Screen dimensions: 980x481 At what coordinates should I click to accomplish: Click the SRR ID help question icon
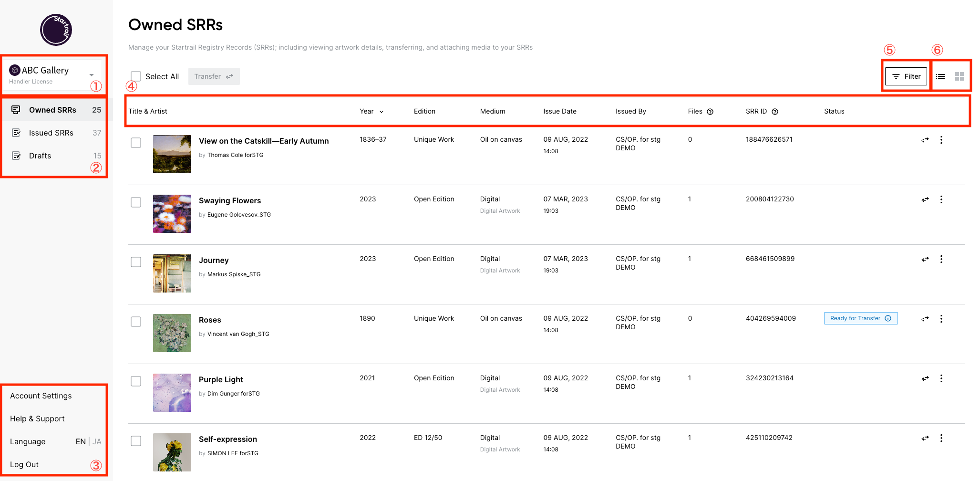(x=775, y=112)
